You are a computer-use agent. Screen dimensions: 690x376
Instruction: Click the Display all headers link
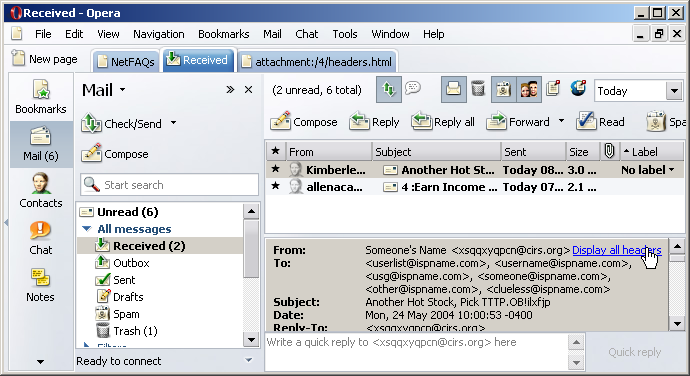coord(616,250)
